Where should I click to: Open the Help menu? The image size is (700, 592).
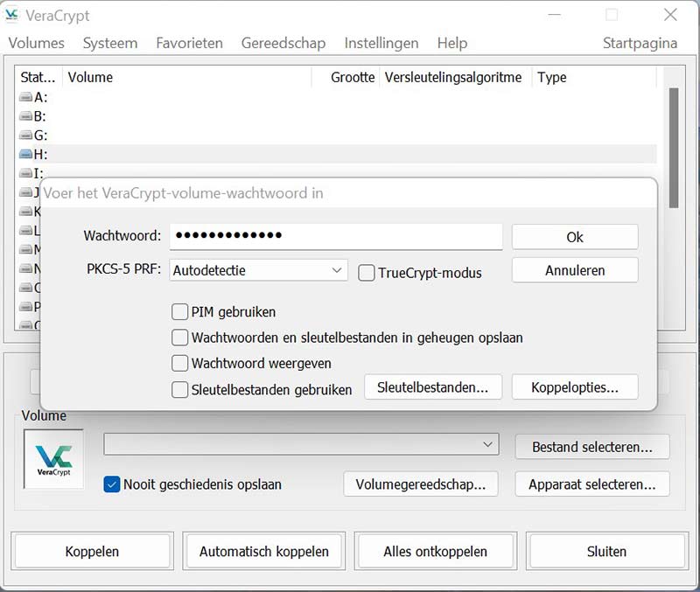pyautogui.click(x=452, y=43)
